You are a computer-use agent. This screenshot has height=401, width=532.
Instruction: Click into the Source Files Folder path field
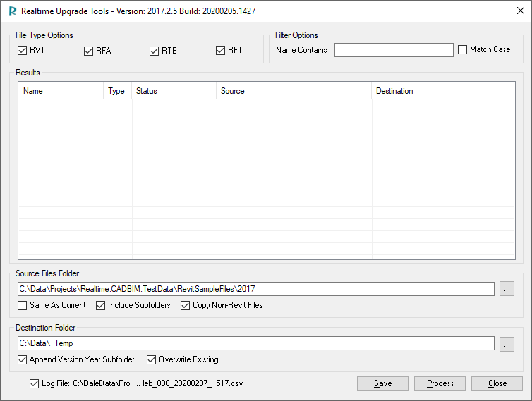(x=256, y=289)
